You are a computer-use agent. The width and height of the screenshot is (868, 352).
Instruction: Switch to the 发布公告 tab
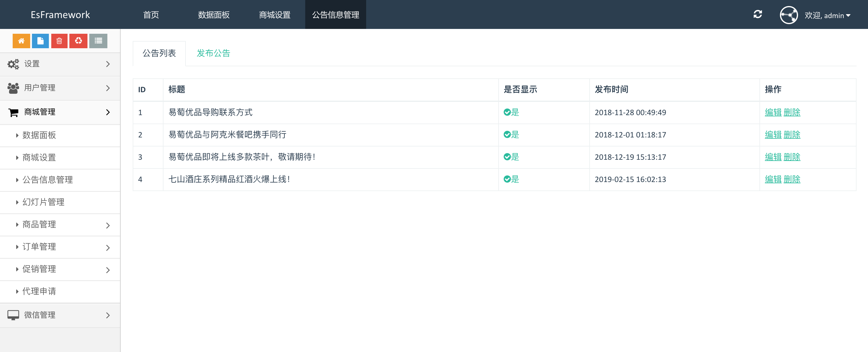pyautogui.click(x=213, y=53)
